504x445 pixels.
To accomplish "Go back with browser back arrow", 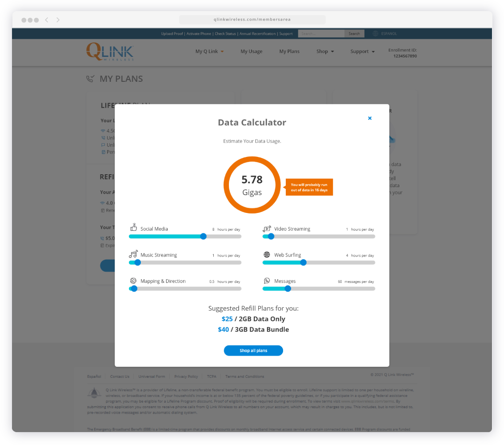I will tap(47, 20).
